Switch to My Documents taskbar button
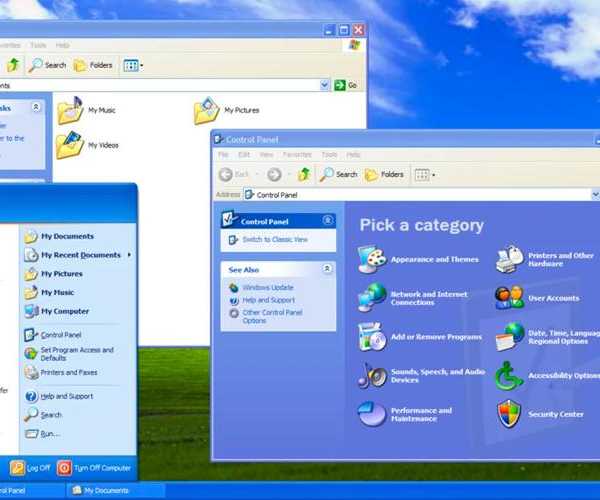The width and height of the screenshot is (600, 500). click(105, 491)
